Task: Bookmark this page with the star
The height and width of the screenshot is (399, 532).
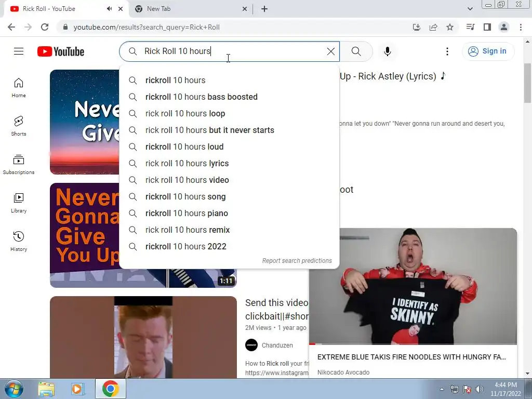Action: pyautogui.click(x=450, y=27)
